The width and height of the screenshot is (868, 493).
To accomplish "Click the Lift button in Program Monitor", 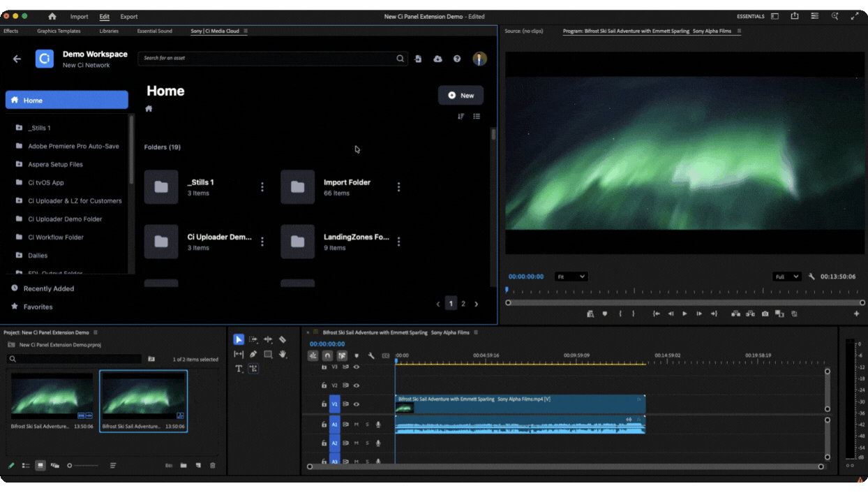I will pyautogui.click(x=735, y=314).
